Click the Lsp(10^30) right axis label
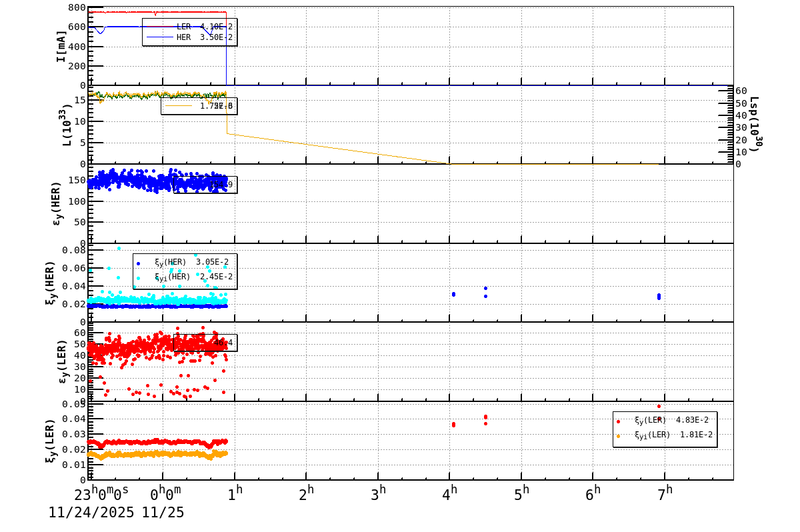 (755, 124)
